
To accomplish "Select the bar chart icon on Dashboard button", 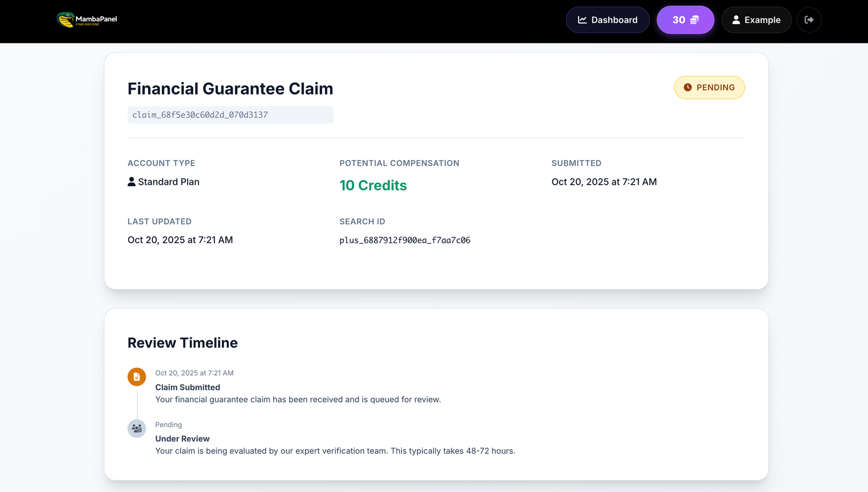I will coord(582,20).
